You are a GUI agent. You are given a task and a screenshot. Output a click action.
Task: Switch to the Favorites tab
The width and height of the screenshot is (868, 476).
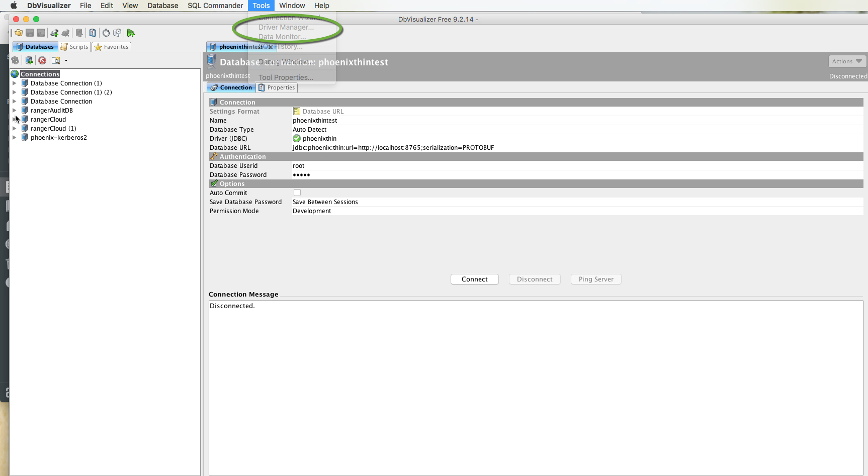point(111,47)
